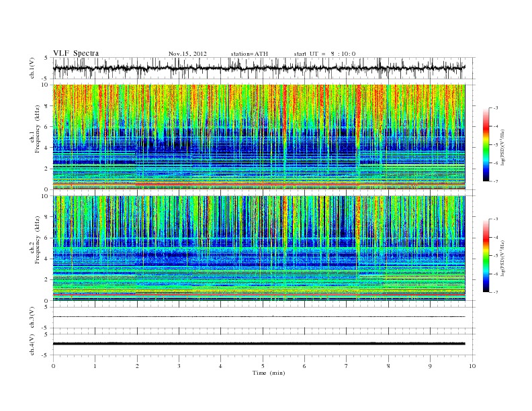Click the thick ch.4 waveform trace

pos(259,344)
